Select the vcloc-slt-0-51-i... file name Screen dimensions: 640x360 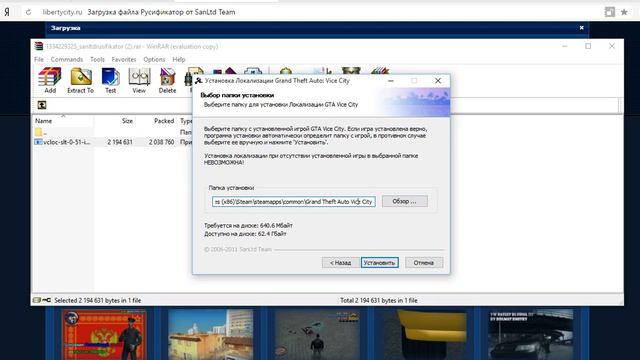tap(67, 142)
